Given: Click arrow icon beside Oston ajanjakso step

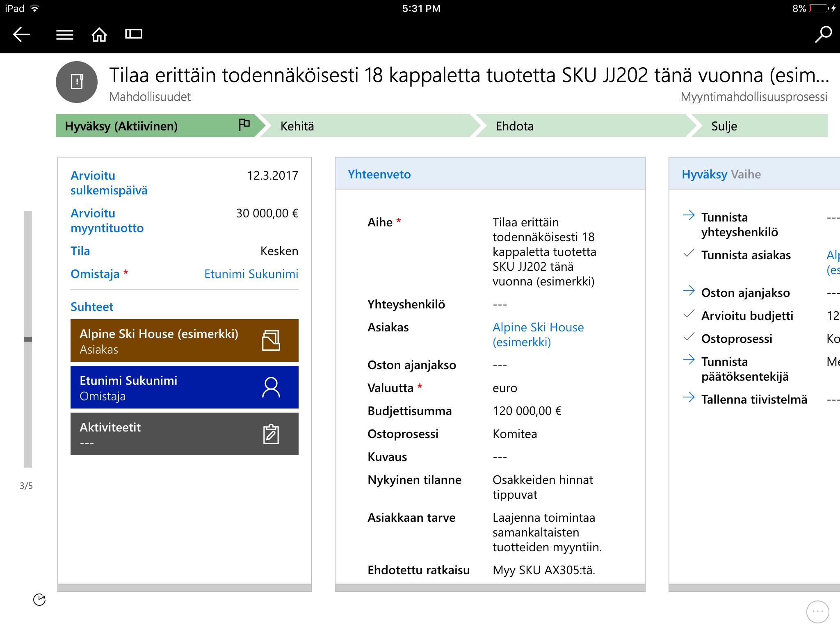Looking at the screenshot, I should 689,291.
